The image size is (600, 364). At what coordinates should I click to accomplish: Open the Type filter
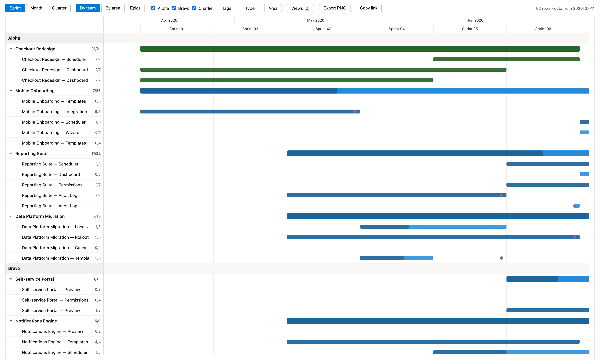[250, 8]
